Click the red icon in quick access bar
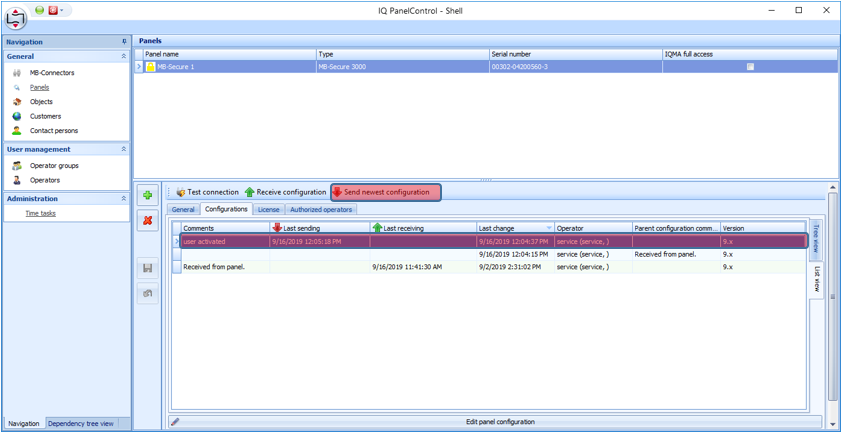843x434 pixels. 53,10
